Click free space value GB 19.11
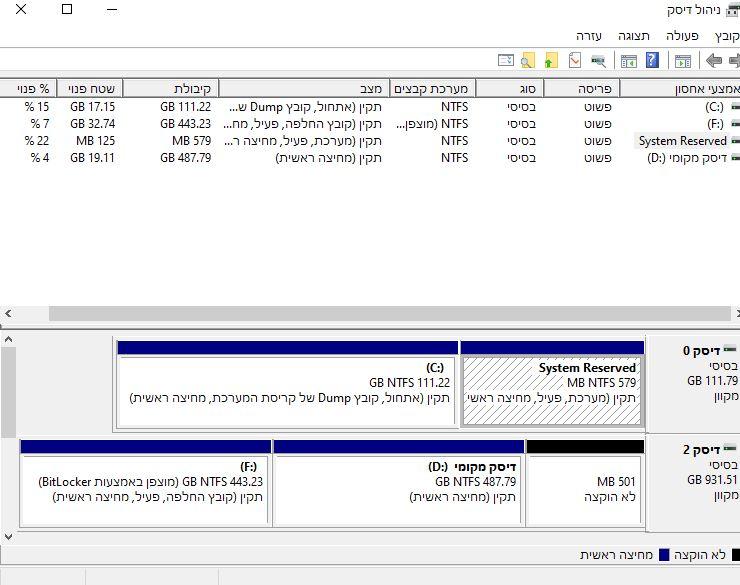This screenshot has width=740, height=585. 92,158
